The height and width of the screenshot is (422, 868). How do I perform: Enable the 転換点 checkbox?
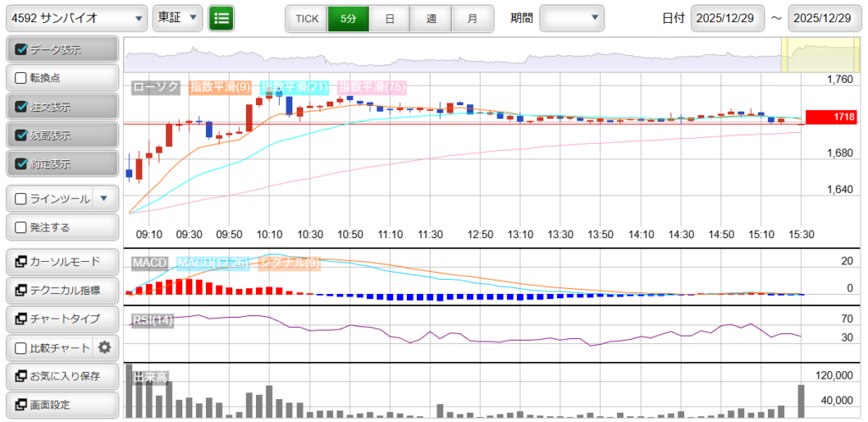pyautogui.click(x=22, y=78)
